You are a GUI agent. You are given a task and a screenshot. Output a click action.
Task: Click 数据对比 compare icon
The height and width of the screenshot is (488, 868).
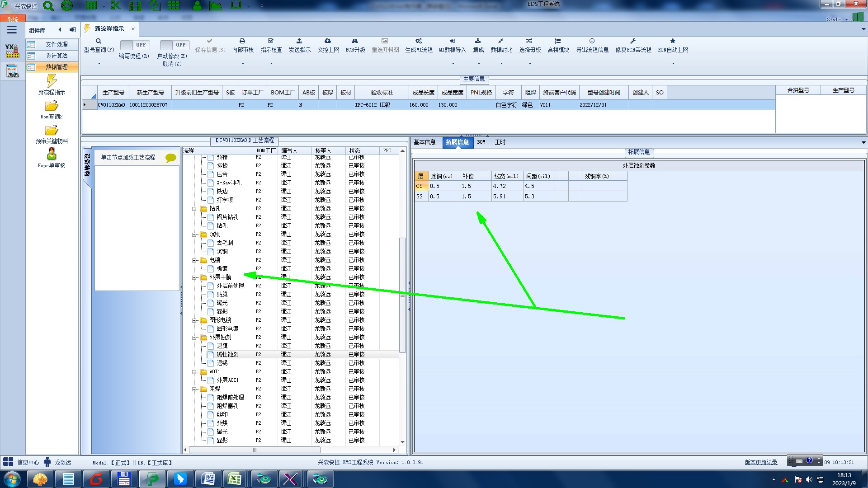pos(501,41)
